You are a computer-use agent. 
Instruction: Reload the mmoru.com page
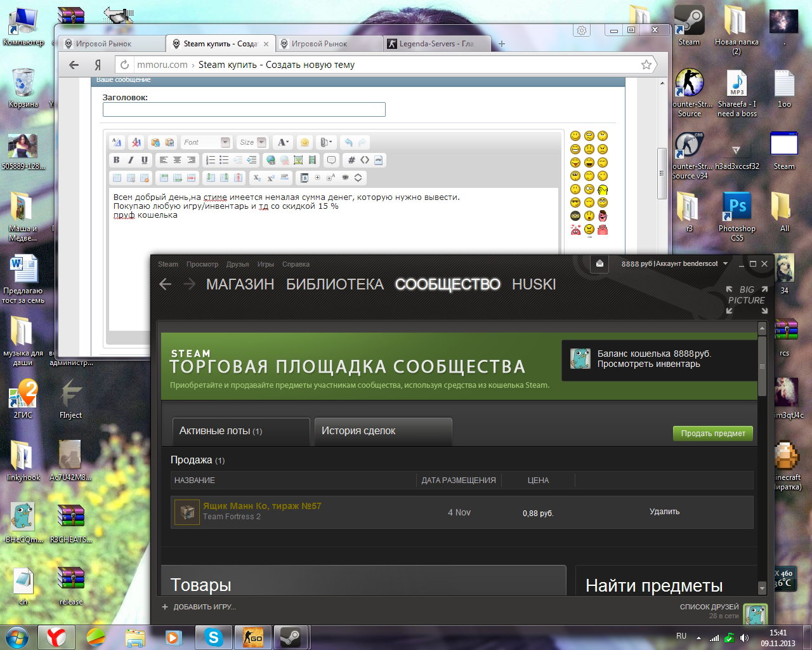coord(124,65)
